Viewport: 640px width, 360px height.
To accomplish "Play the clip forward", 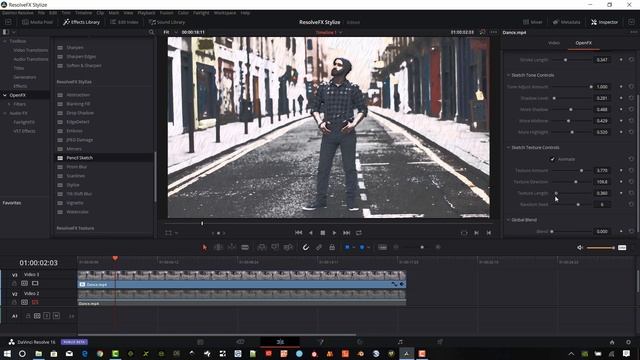I will tap(334, 233).
